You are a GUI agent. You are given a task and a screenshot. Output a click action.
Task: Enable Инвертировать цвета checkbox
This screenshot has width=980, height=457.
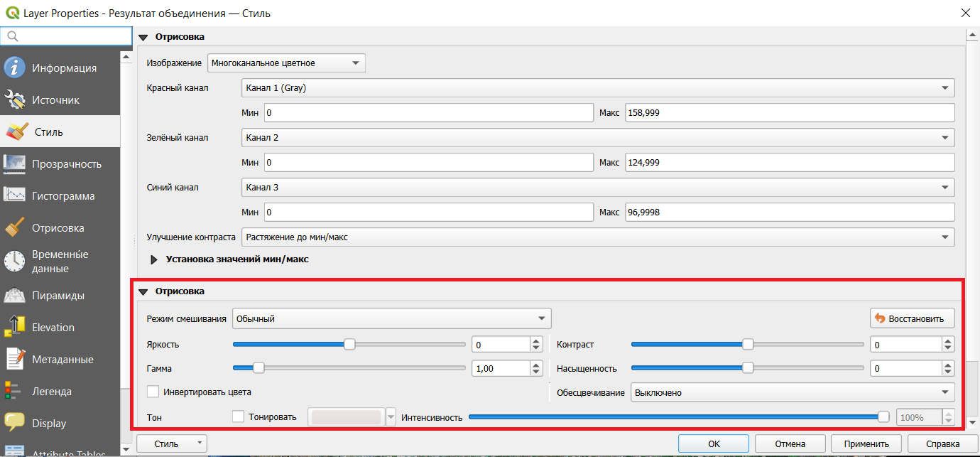153,392
